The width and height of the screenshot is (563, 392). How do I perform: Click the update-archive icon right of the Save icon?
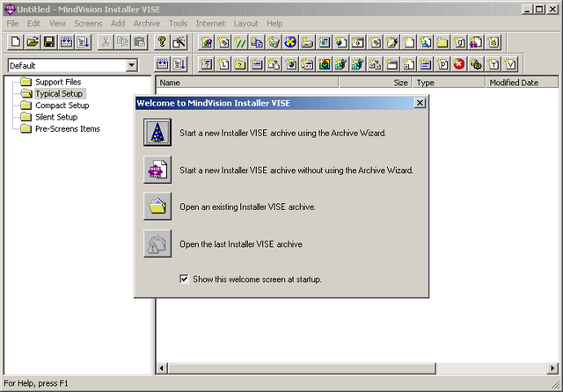[66, 42]
